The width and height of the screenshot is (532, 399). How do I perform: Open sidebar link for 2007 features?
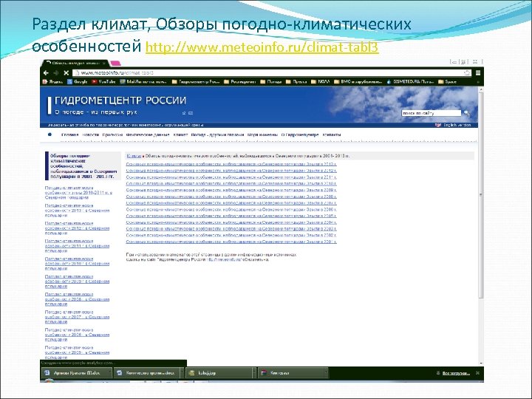pyautogui.click(x=77, y=317)
